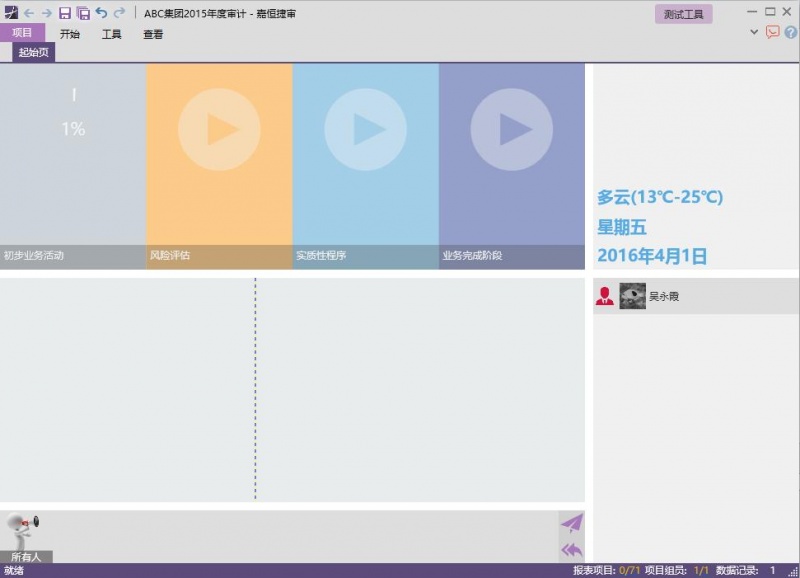The width and height of the screenshot is (800, 578).
Task: Click the 1% progress indicator
Action: click(73, 129)
